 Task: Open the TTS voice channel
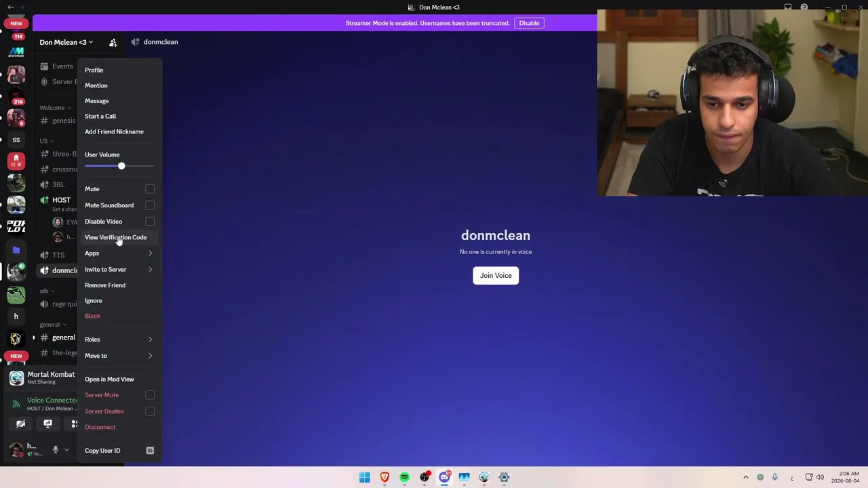coord(58,256)
